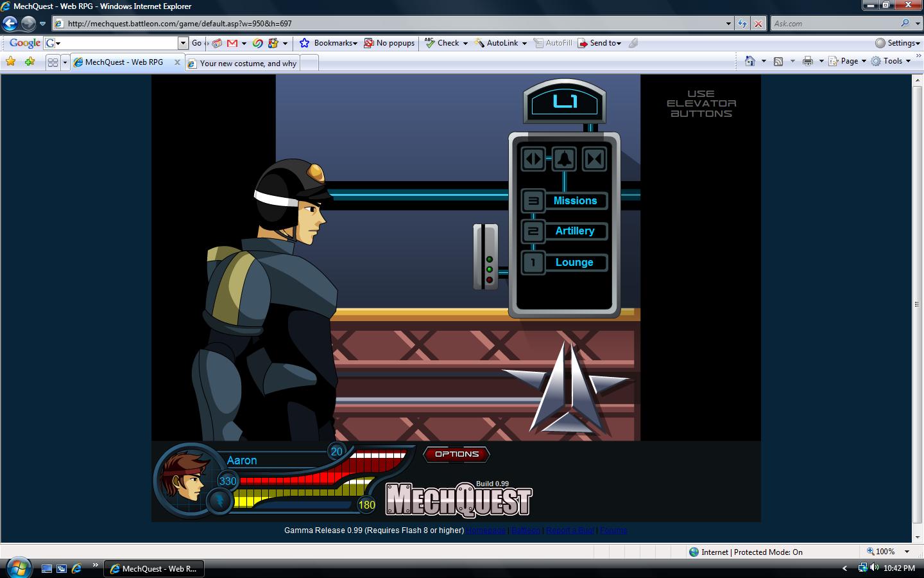
Task: Click the volume speaker tray icon
Action: (875, 568)
